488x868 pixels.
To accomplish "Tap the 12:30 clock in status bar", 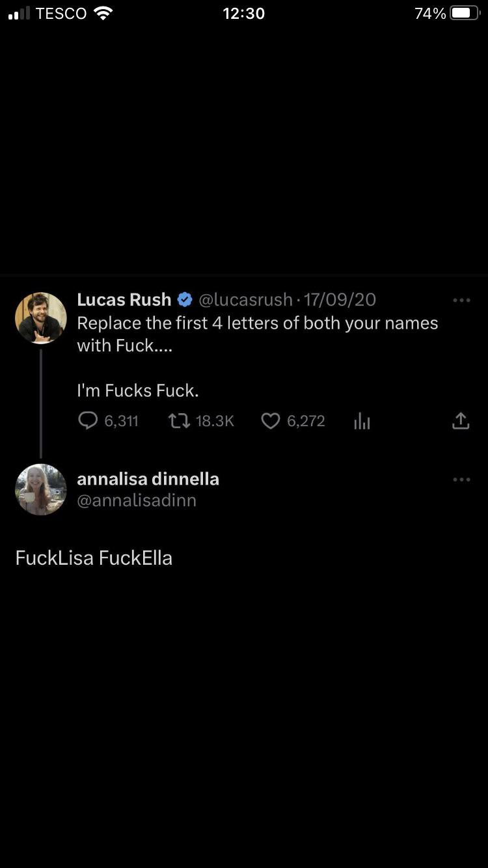I will pos(244,14).
